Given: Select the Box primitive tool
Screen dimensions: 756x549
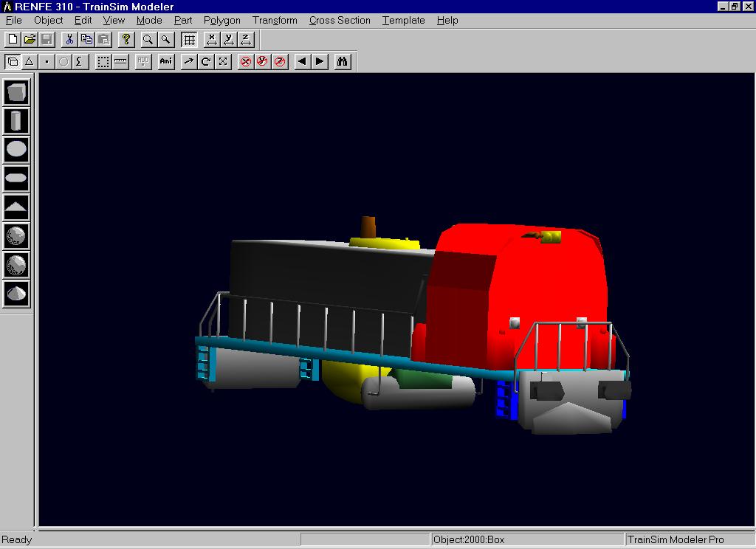Looking at the screenshot, I should click(16, 92).
